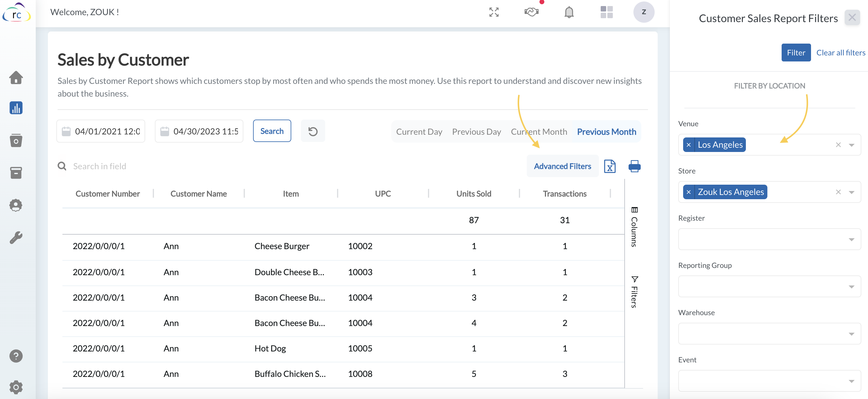
Task: Expand the Store dropdown
Action: pos(852,192)
